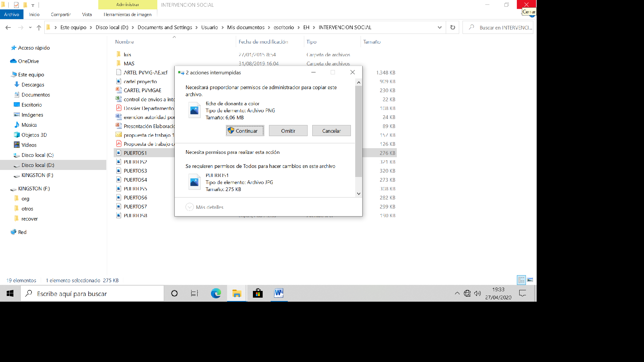
Task: Click the Red network icon
Action: click(x=13, y=232)
